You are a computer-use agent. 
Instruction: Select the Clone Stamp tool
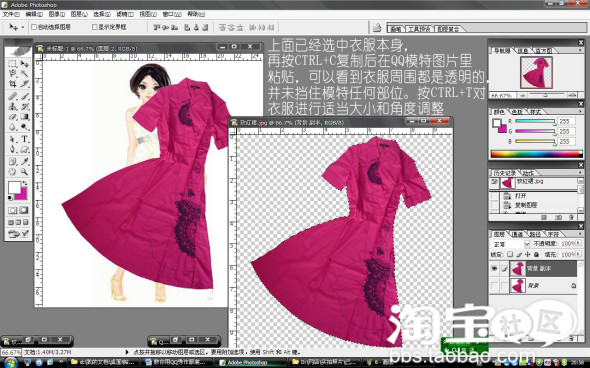click(x=13, y=106)
